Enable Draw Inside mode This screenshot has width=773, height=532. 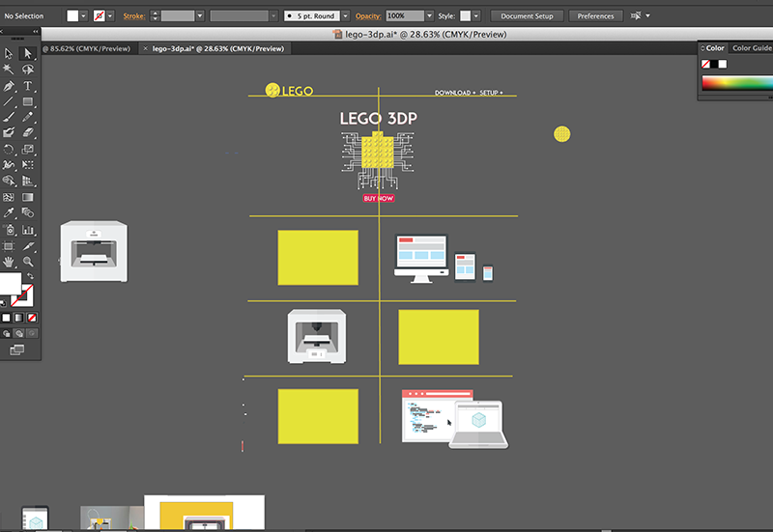[x=32, y=333]
